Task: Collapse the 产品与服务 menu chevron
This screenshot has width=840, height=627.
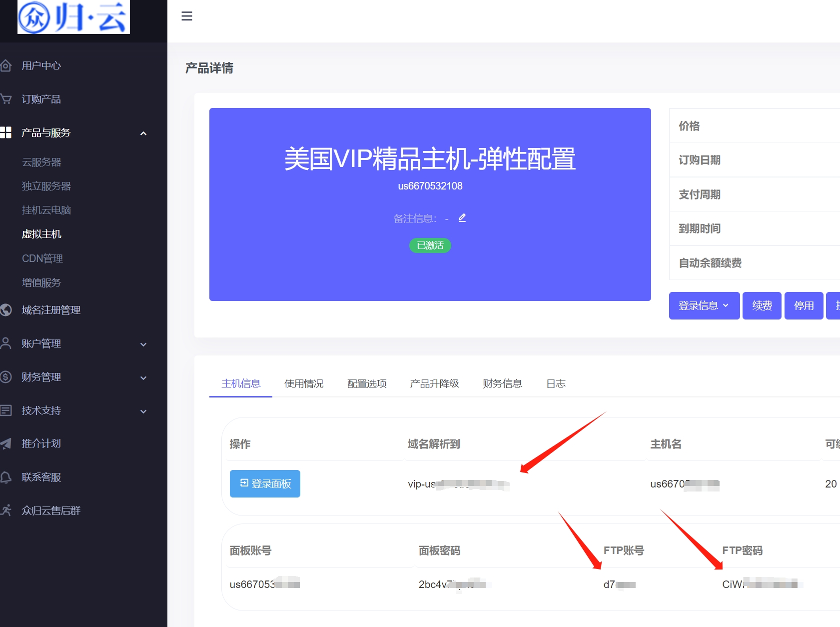Action: 143,133
